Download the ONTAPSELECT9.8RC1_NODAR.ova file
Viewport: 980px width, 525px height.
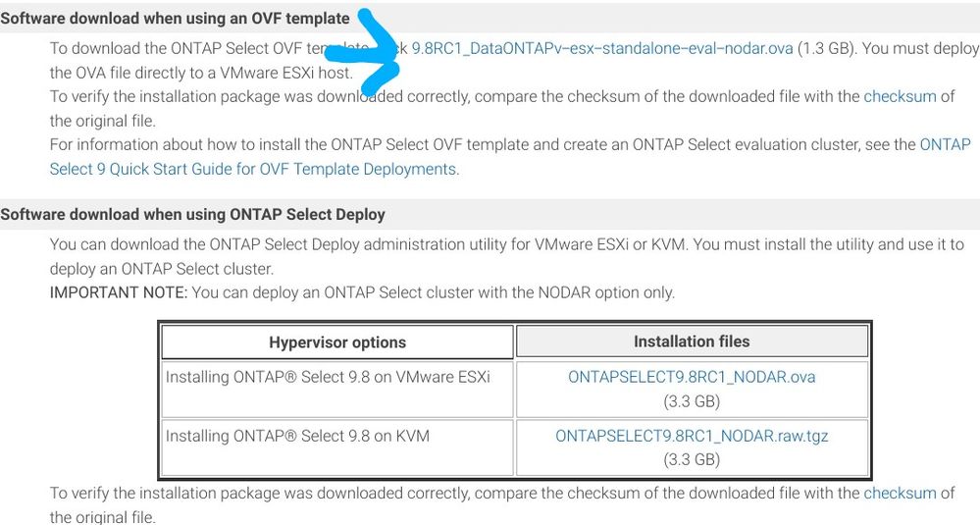tap(692, 377)
